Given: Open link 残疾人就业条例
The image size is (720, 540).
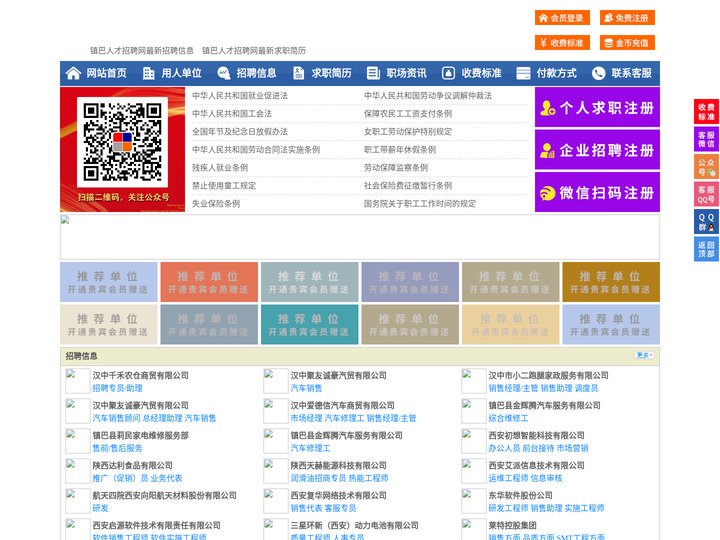Looking at the screenshot, I should click(220, 168).
